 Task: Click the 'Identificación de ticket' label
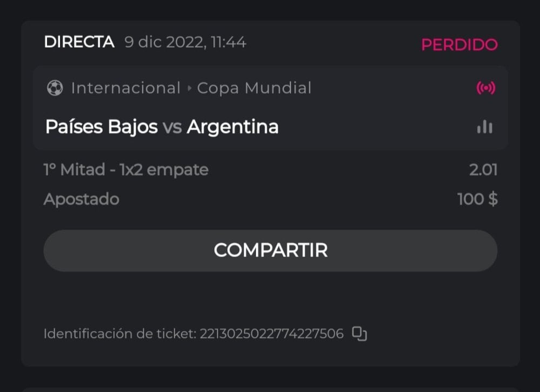coord(119,334)
